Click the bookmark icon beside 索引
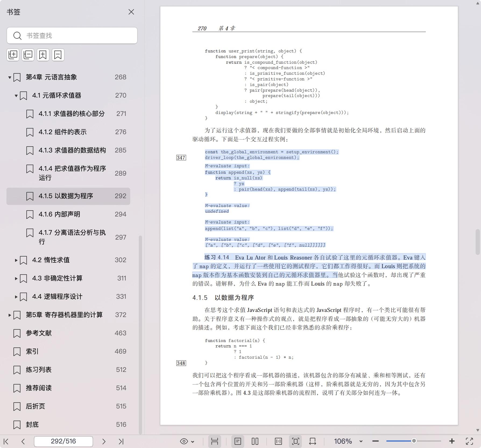This screenshot has width=481, height=448. pos(17,352)
